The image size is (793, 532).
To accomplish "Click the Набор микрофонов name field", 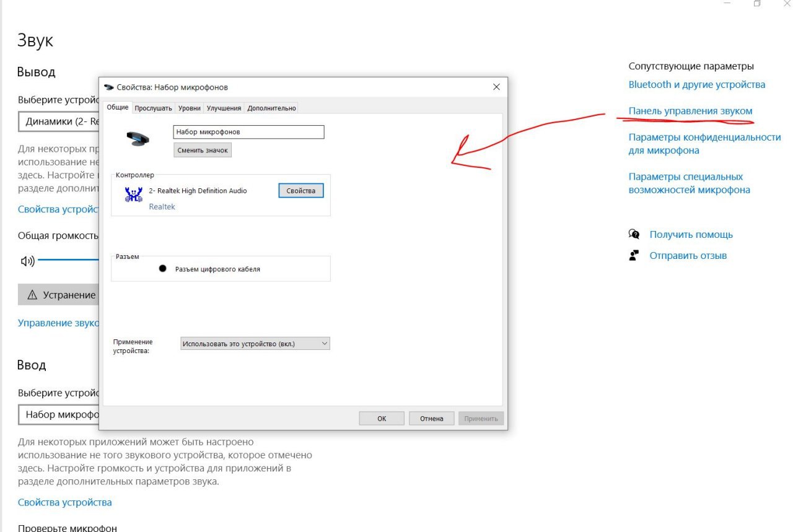I will [248, 132].
